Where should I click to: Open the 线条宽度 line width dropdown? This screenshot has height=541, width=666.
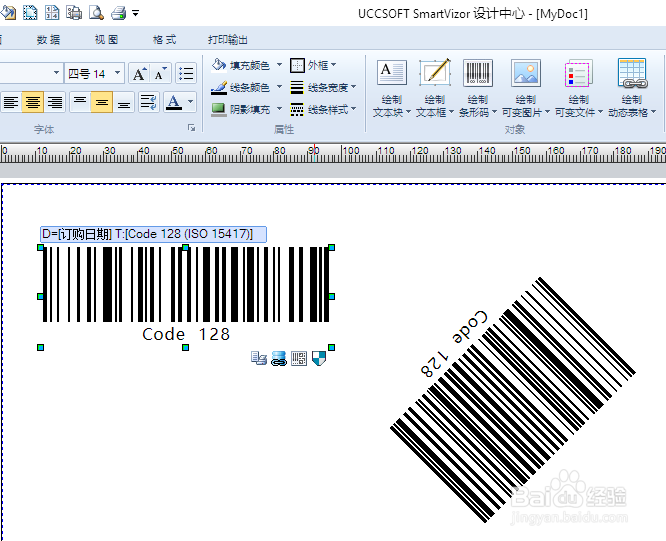[x=323, y=87]
